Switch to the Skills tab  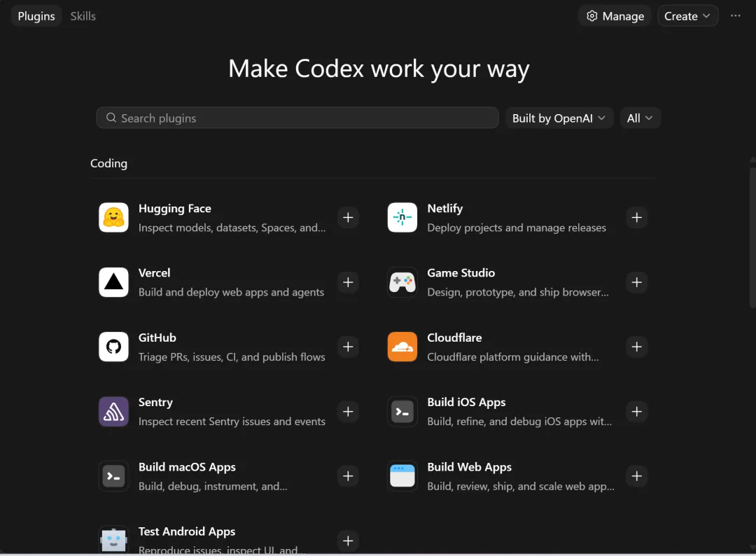pyautogui.click(x=83, y=16)
